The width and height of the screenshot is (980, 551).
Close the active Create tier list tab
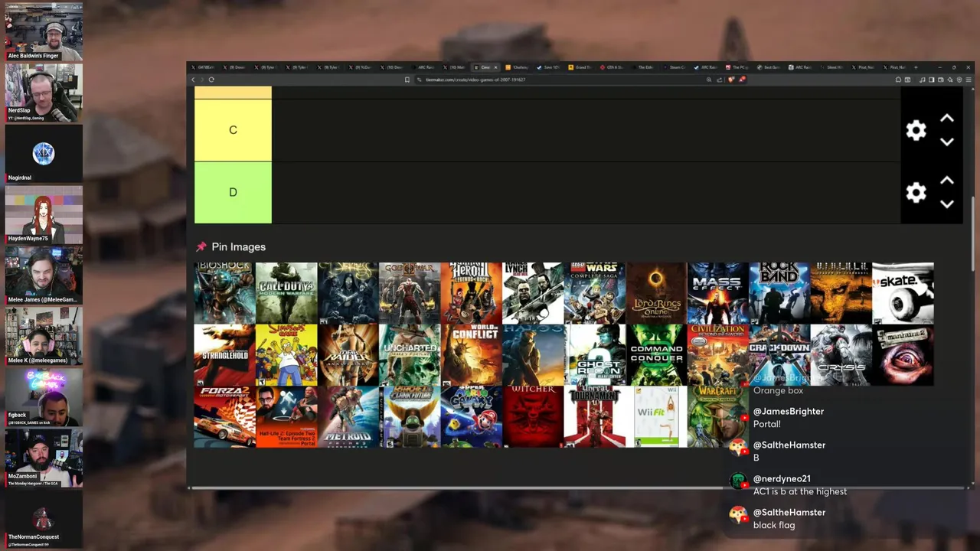(495, 67)
